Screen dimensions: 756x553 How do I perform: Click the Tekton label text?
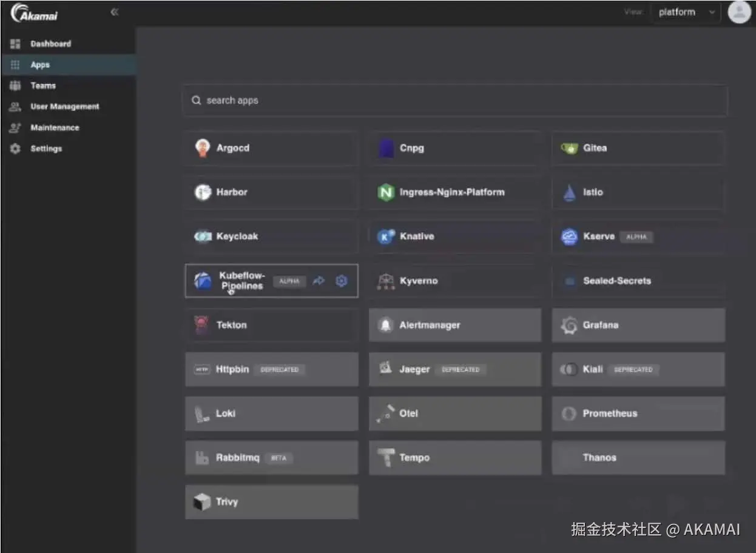232,325
